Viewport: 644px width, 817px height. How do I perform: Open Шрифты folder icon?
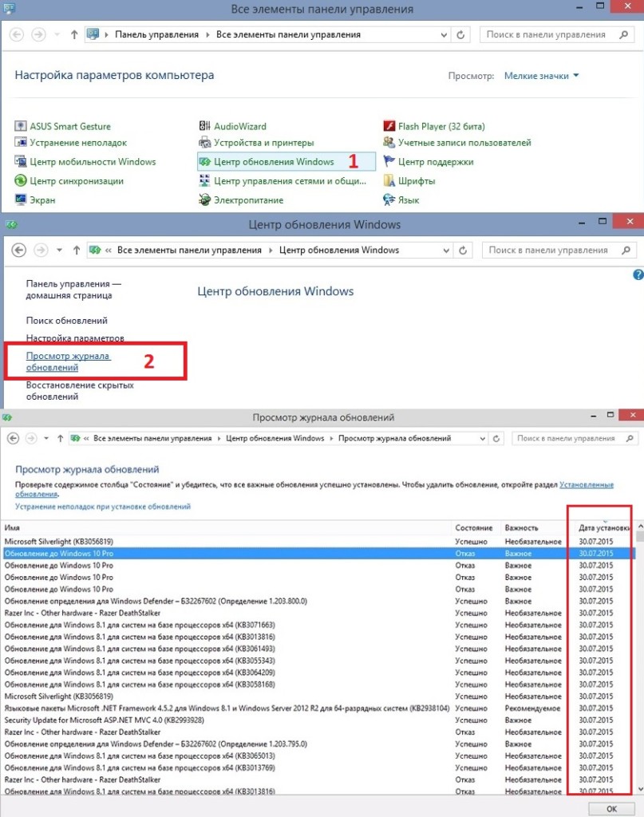click(389, 181)
